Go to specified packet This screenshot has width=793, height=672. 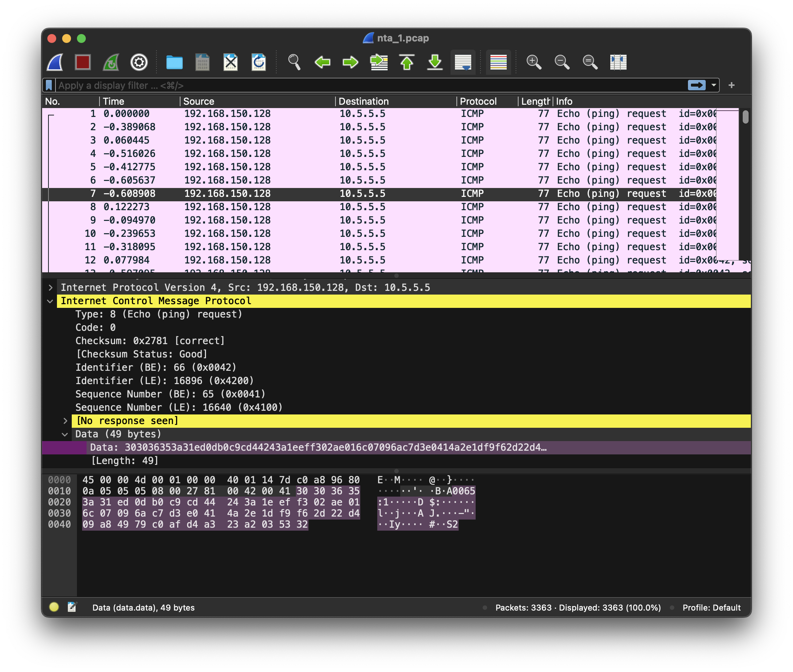[379, 62]
